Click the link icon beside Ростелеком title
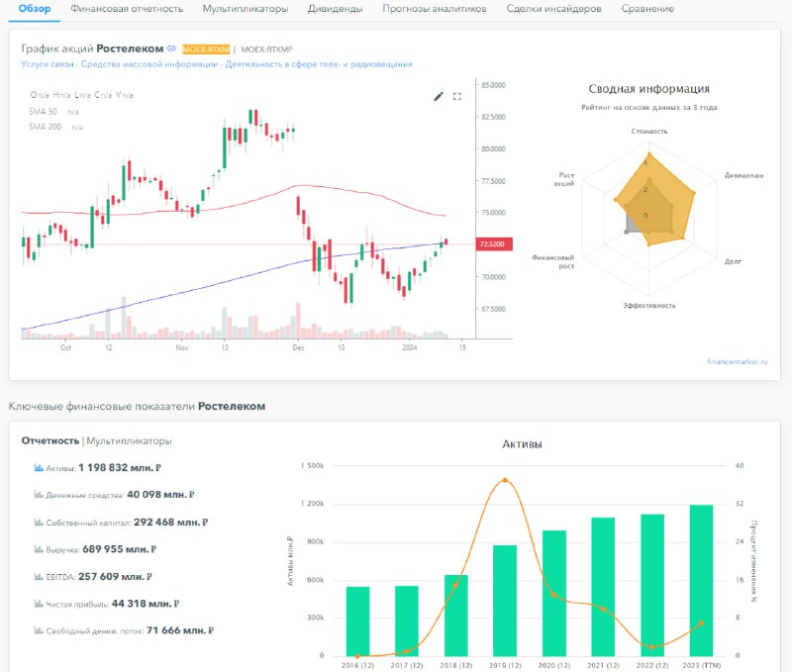Viewport: 792px width, 672px height. tap(171, 48)
